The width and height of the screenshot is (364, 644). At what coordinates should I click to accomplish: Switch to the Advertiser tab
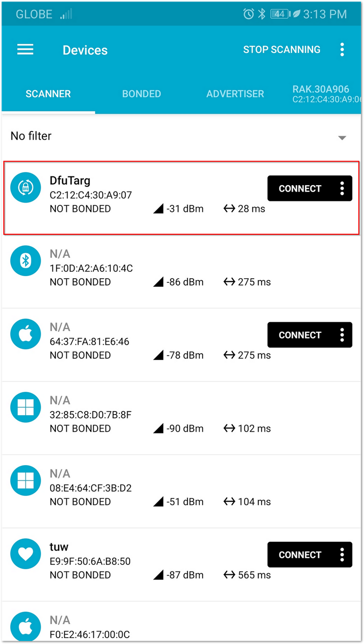[x=235, y=94]
